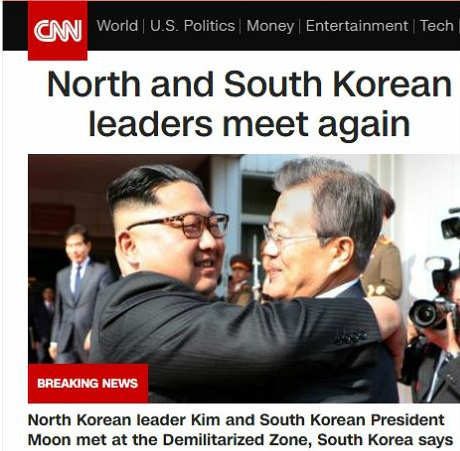Click the red BREAKING NEWS badge

[x=88, y=383]
